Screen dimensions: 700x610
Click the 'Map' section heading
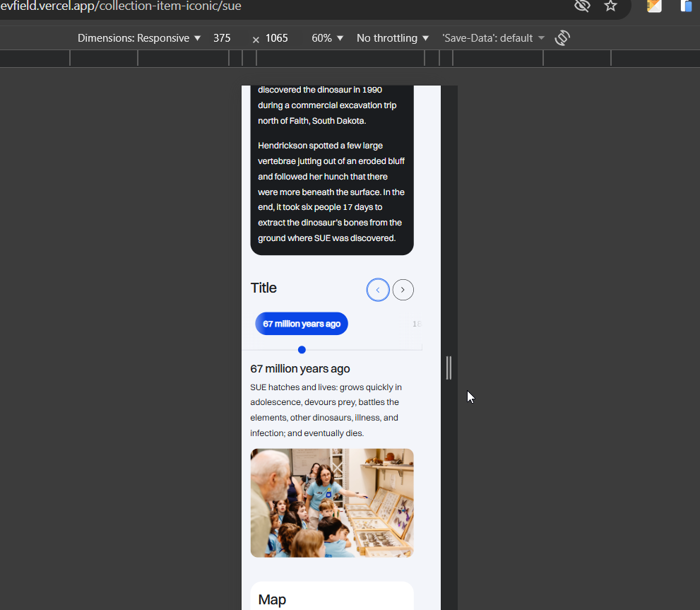pyautogui.click(x=272, y=599)
